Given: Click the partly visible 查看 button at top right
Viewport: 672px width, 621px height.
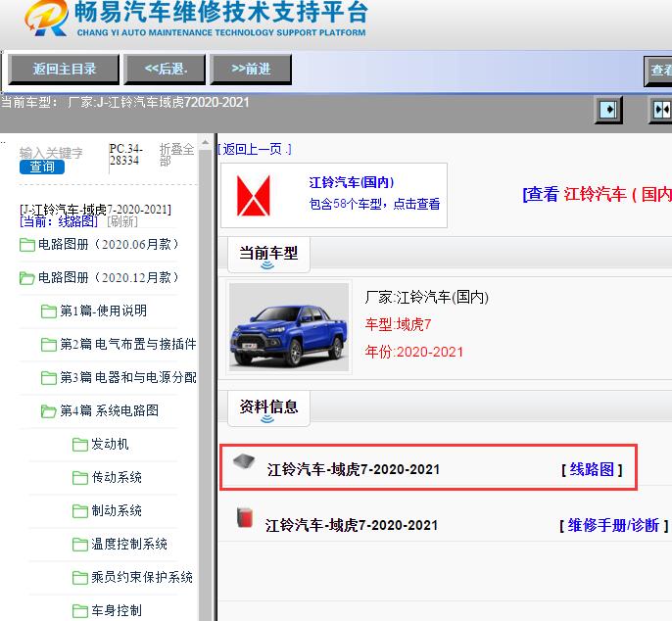Looking at the screenshot, I should [x=658, y=71].
